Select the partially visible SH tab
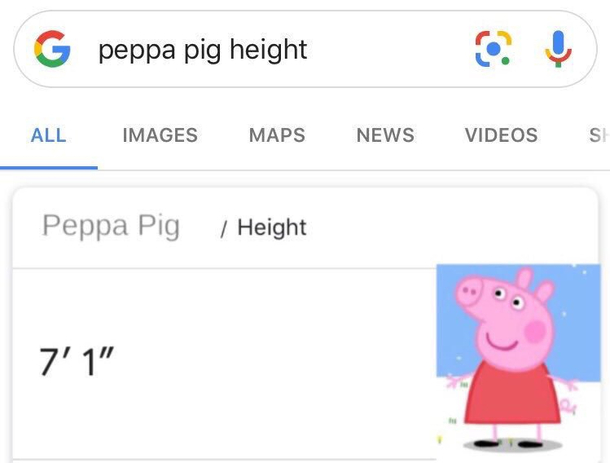Viewport: 610px width, 463px height. [599, 135]
